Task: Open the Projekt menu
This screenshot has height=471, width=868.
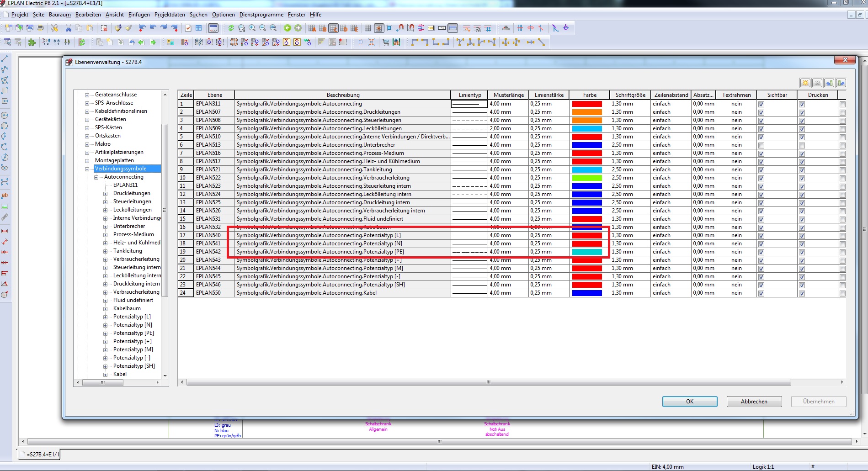Action: [x=20, y=15]
